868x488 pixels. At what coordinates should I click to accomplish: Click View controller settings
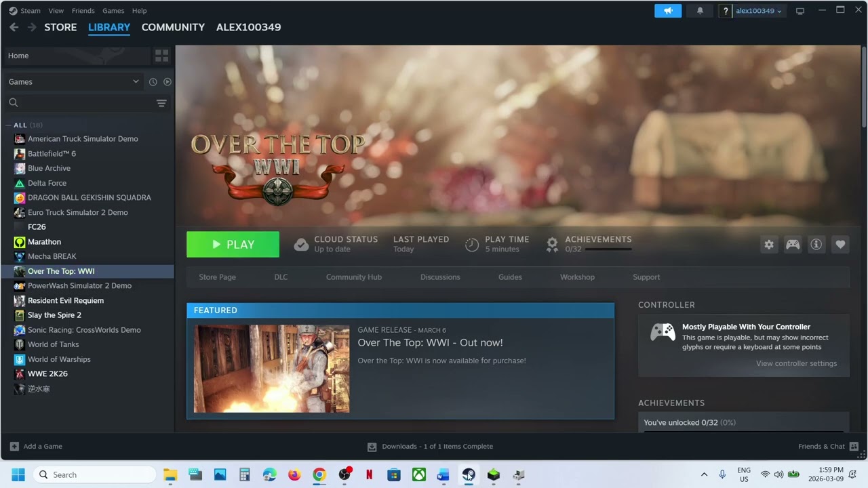click(796, 363)
